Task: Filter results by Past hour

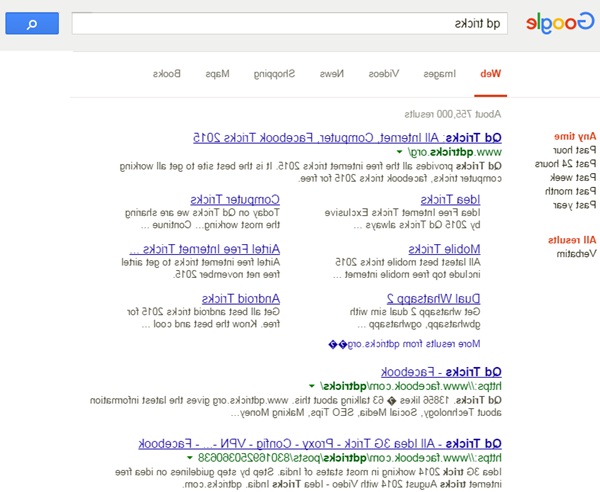Action: [x=577, y=149]
